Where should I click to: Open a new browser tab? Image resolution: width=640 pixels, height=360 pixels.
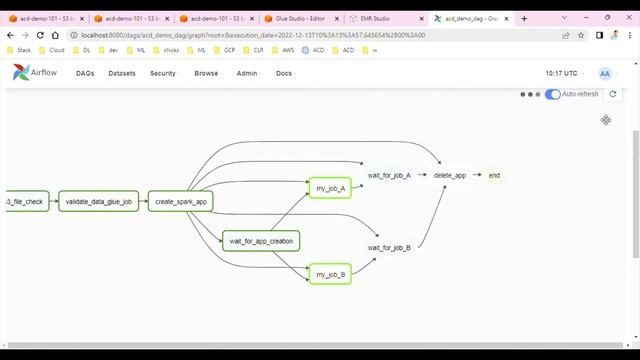[524, 19]
